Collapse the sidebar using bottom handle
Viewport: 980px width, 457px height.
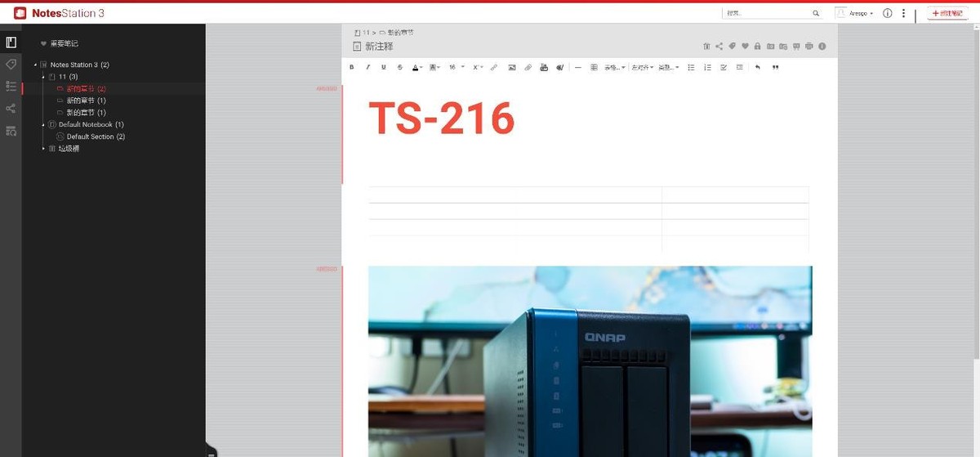tap(211, 450)
